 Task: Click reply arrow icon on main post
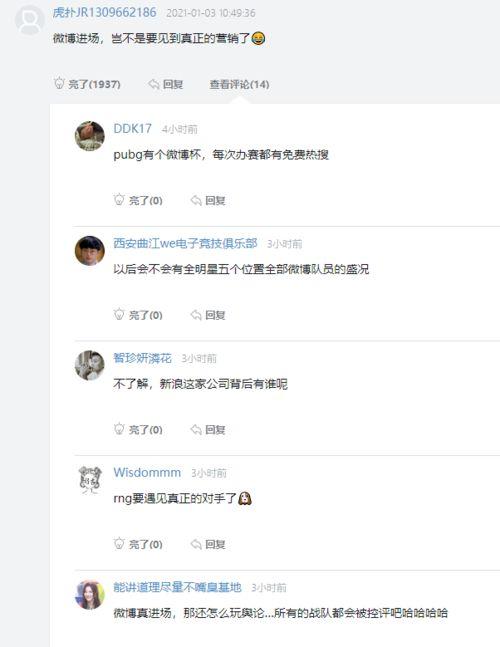pos(153,84)
